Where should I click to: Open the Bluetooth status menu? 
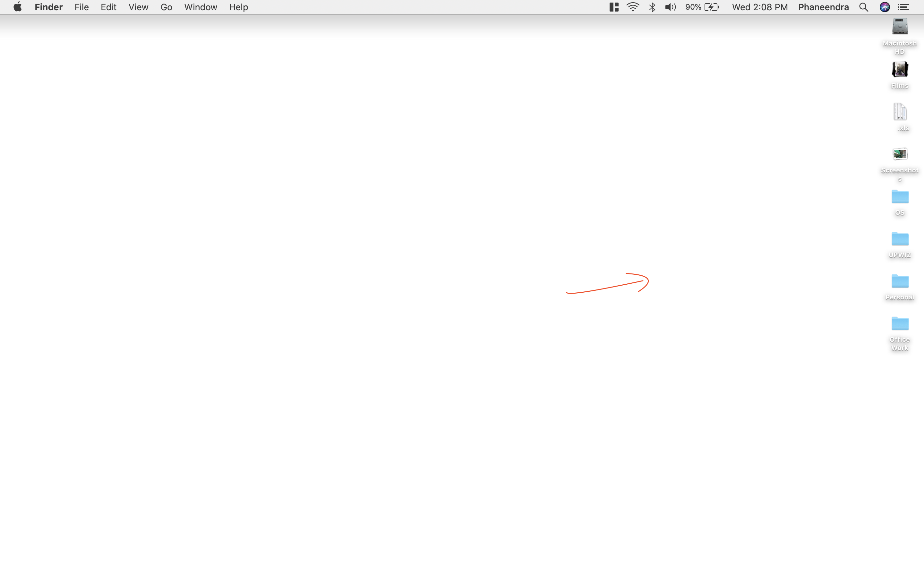652,7
